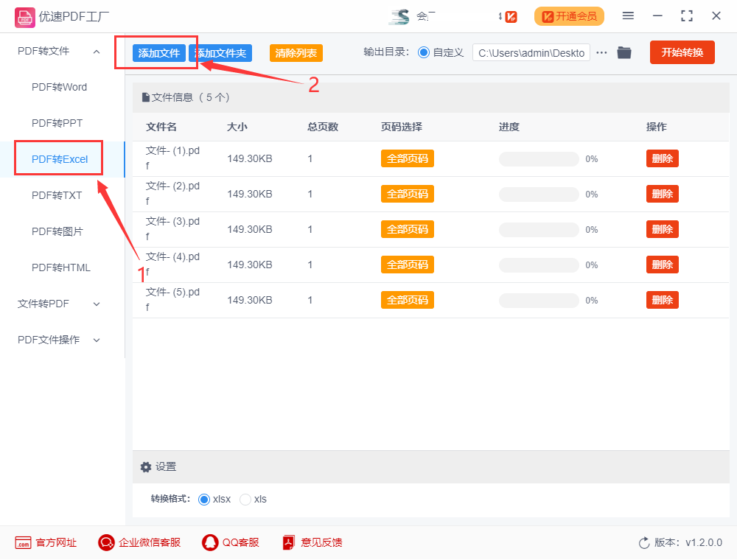Expand the PDF文件操作 section
The height and width of the screenshot is (560, 737).
96,340
